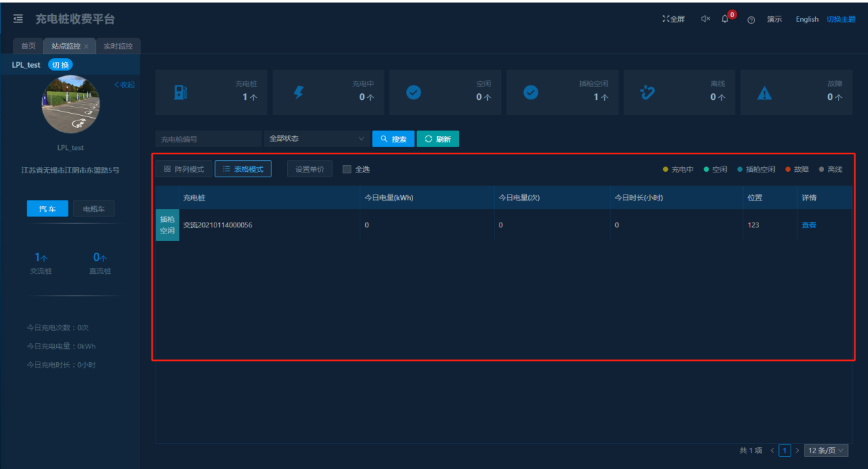Open 查看 details link for the charger
This screenshot has height=469, width=868.
pyautogui.click(x=808, y=225)
